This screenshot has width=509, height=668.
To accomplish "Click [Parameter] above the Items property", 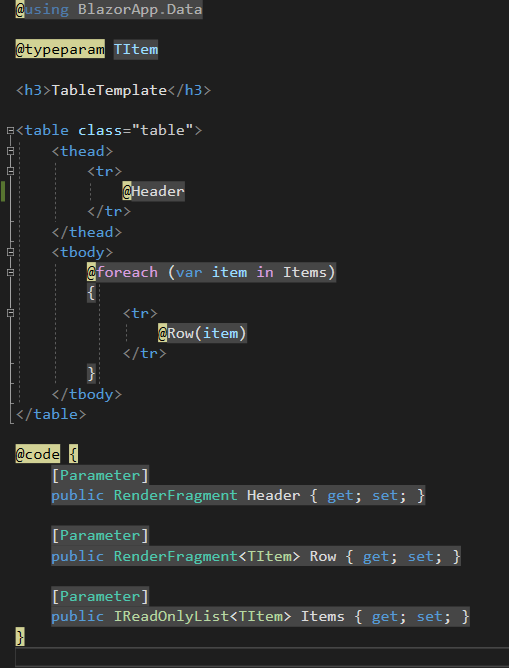I will [x=100, y=596].
